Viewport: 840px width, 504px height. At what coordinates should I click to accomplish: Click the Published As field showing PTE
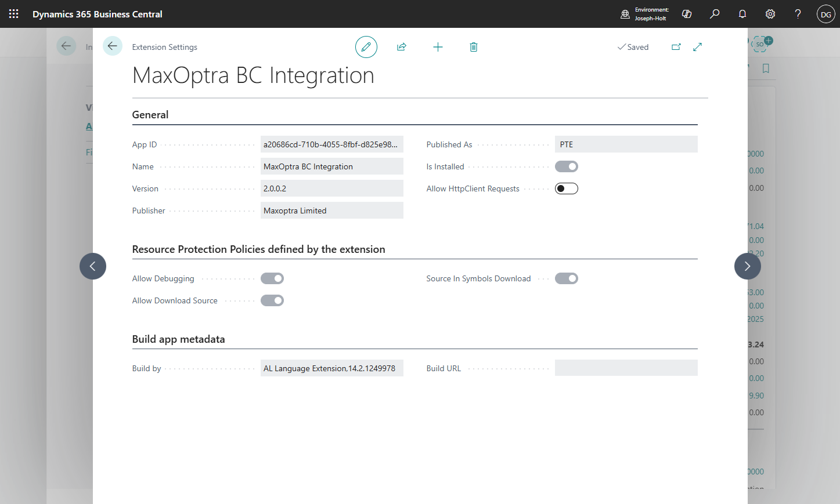click(x=626, y=144)
